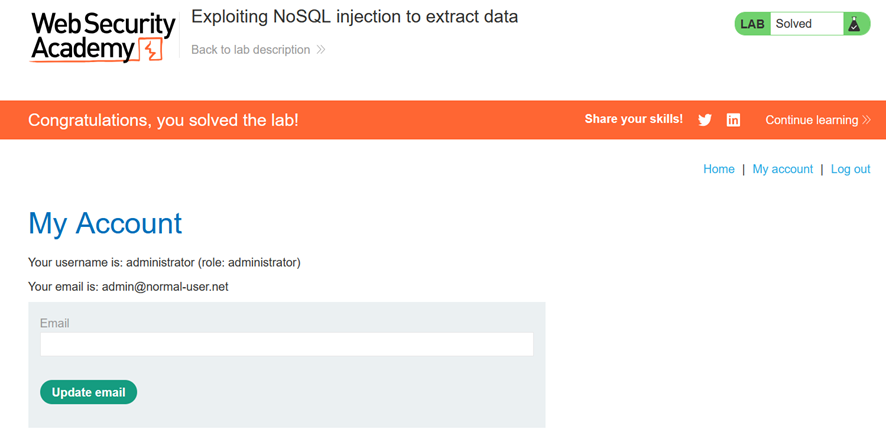
Task: Click the Congratulations banner message
Action: (x=163, y=120)
